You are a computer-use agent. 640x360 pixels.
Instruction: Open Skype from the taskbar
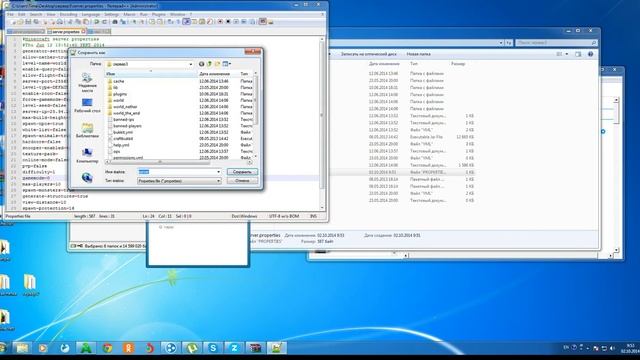click(213, 348)
